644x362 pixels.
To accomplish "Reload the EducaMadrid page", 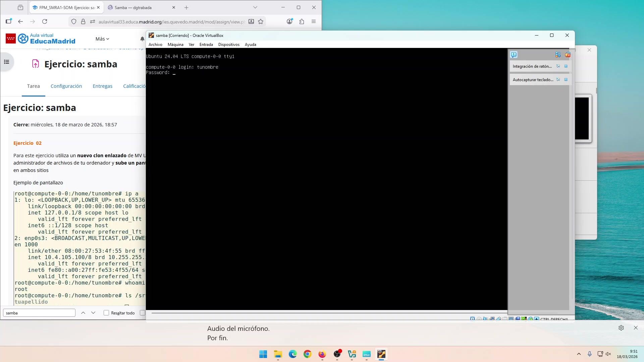I will pos(45,21).
